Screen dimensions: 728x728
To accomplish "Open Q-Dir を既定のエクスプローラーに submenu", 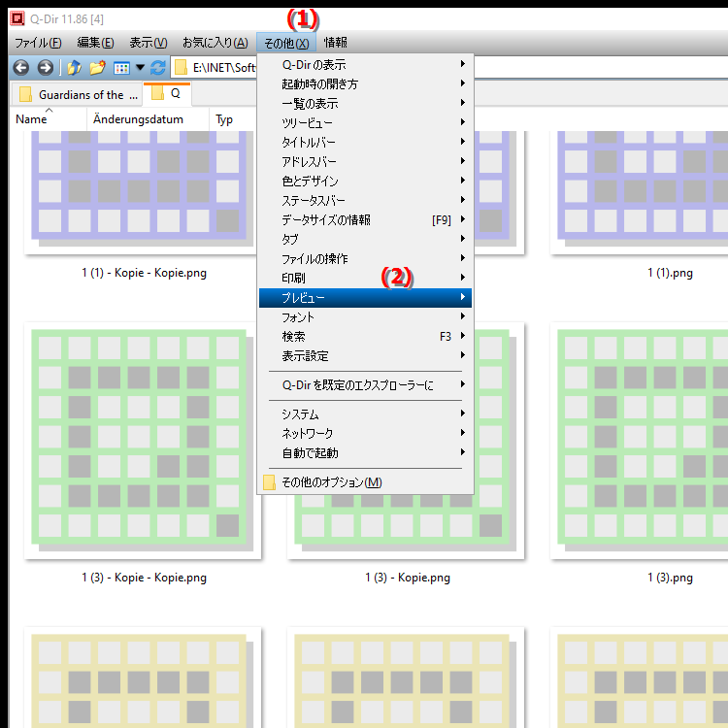I will tap(365, 385).
